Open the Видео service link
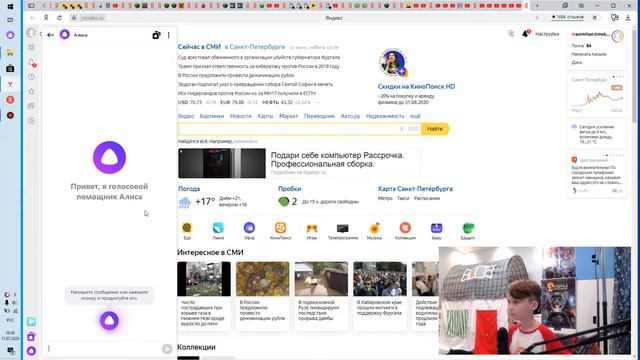This screenshot has height=360, width=640. point(186,116)
